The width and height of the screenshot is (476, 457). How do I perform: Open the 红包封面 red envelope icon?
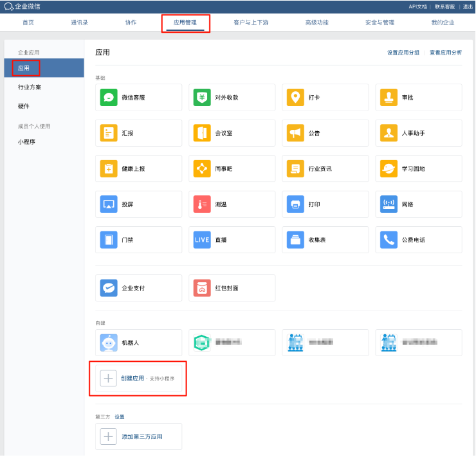point(203,288)
